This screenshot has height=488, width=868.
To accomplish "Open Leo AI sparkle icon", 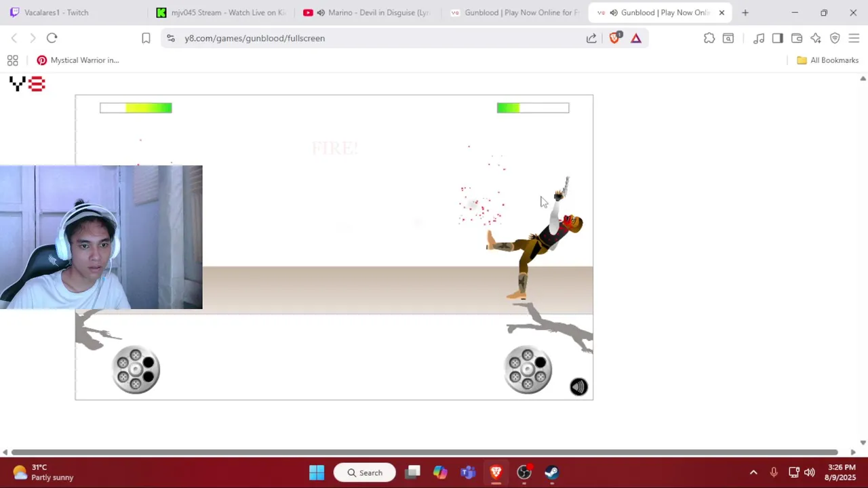I will 816,38.
